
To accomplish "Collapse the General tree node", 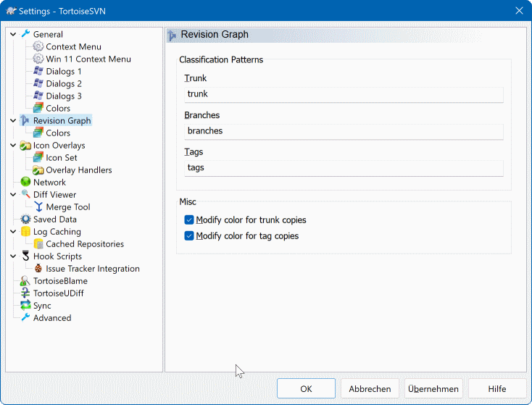I will (x=13, y=34).
